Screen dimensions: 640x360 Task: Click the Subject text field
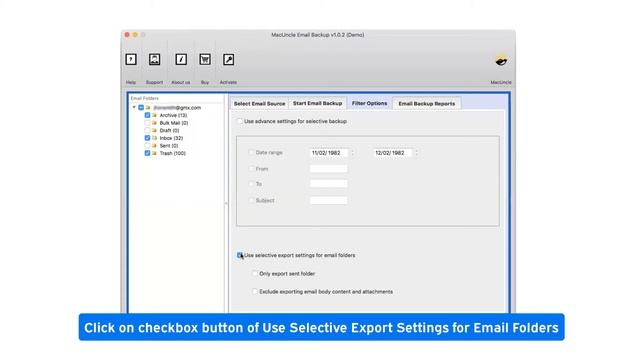tap(329, 200)
